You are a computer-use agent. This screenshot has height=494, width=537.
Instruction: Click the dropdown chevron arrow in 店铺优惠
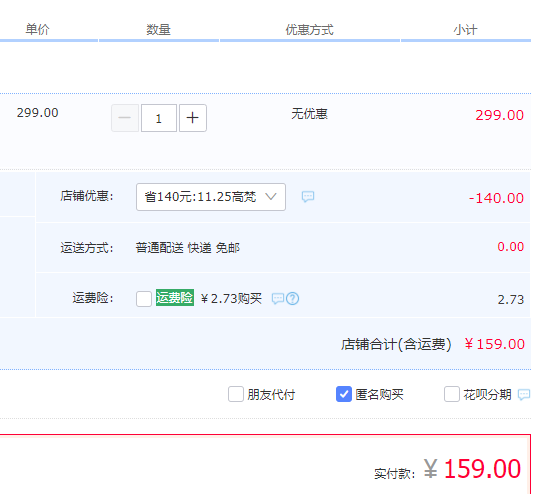(x=271, y=197)
